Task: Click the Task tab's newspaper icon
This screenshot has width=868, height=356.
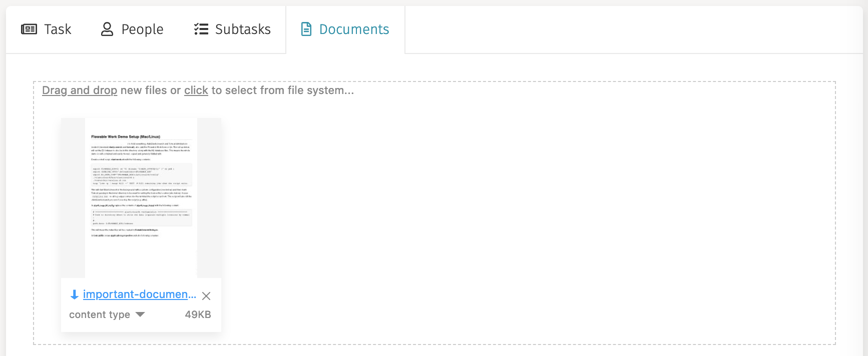Action: [30, 29]
